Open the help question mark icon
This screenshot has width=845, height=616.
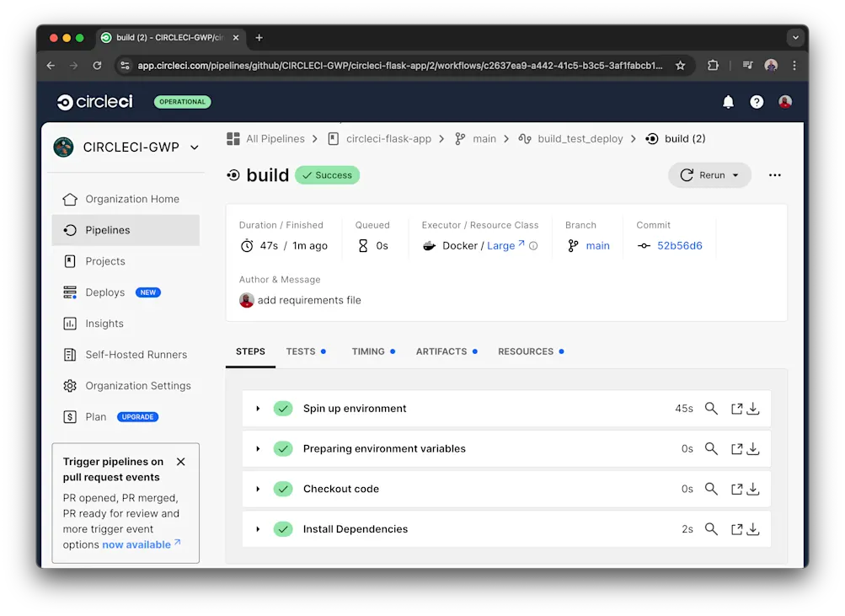pos(757,102)
